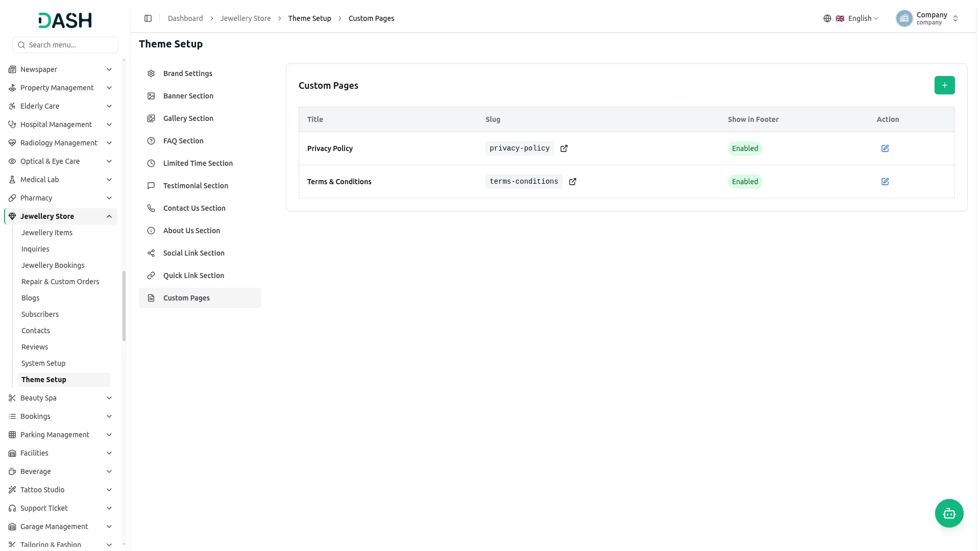The width and height of the screenshot is (980, 551).
Task: Click the Testimonial Section chat icon
Action: [x=151, y=186]
